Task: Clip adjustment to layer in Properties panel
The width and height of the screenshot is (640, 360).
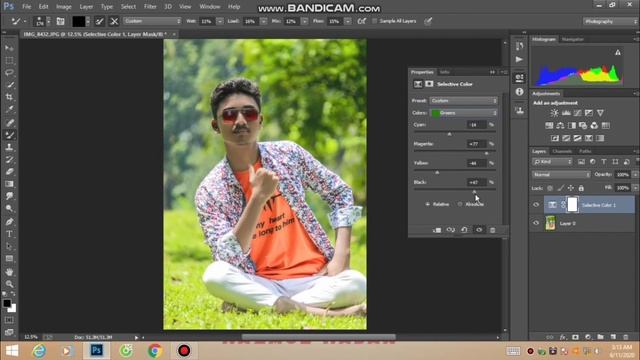Action: (x=437, y=230)
